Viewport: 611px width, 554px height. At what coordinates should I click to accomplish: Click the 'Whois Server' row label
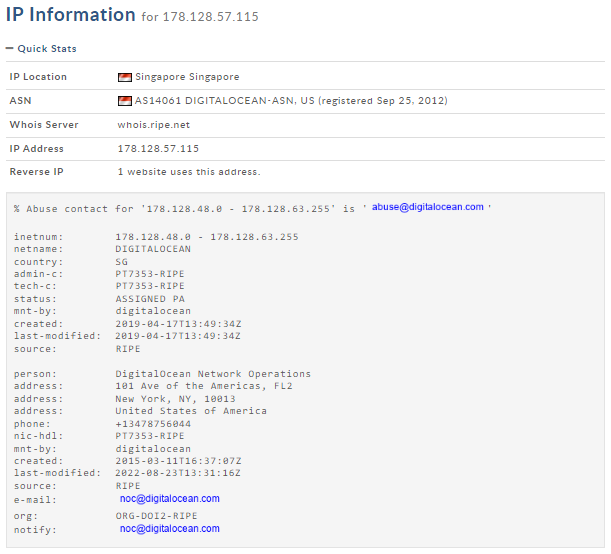[44, 125]
